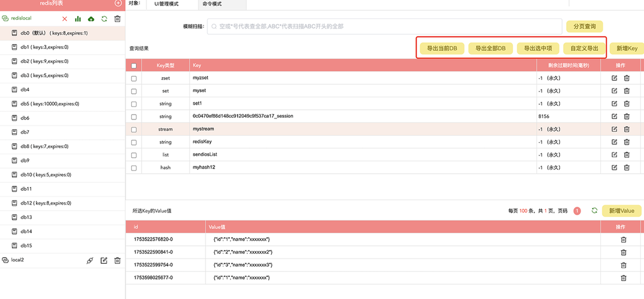
Task: Delete stream value 1753598025677-0
Action: 623,277
